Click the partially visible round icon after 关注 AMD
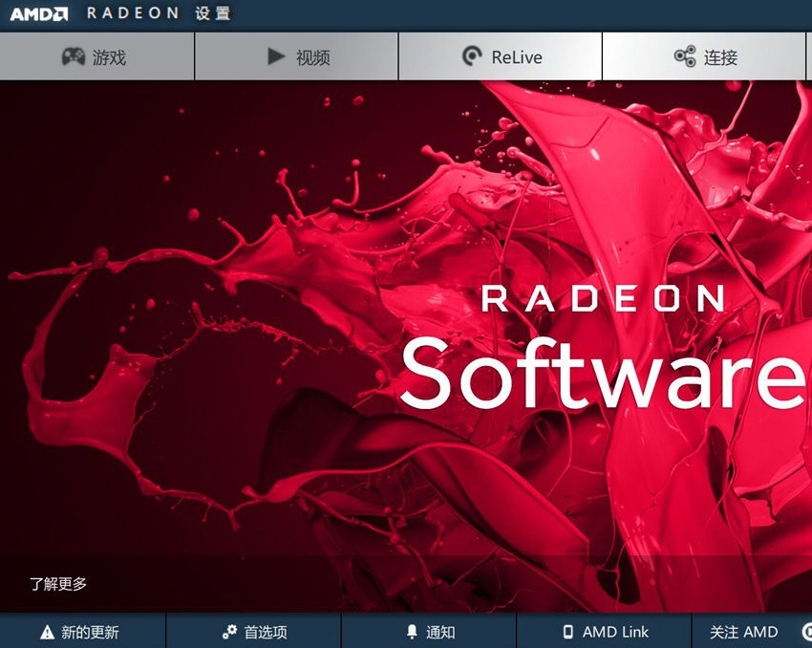Viewport: 812px width, 648px height. 807,632
